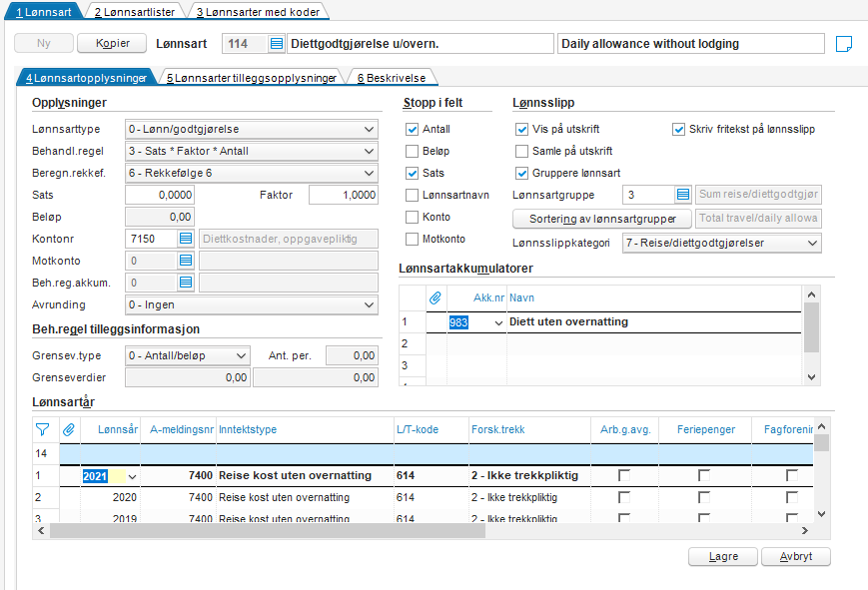The width and height of the screenshot is (868, 590).
Task: Click into the Sats input field
Action: [x=160, y=195]
